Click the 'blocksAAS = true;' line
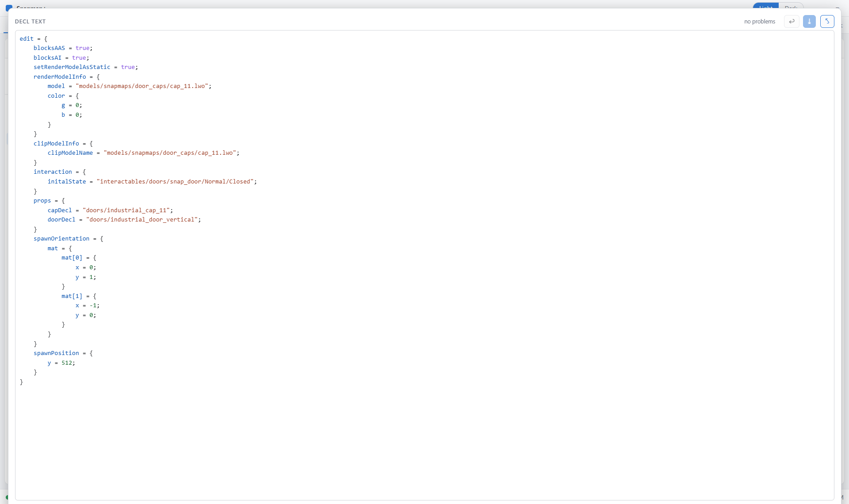This screenshot has height=504, width=849. pyautogui.click(x=63, y=48)
